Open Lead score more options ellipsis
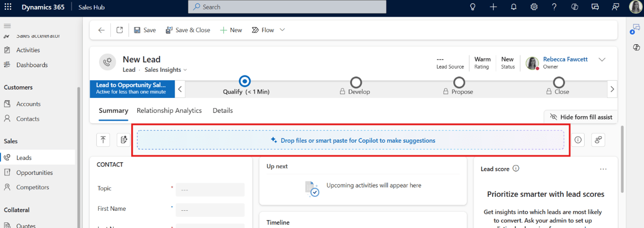644x228 pixels. [x=603, y=169]
